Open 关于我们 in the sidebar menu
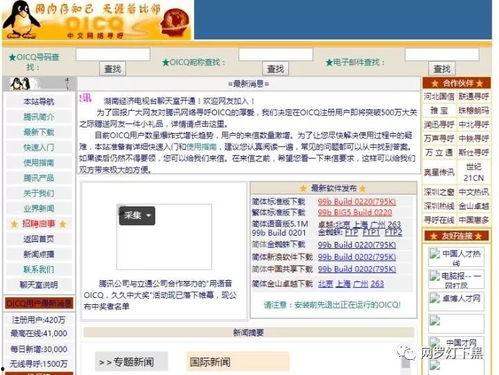 point(39,193)
